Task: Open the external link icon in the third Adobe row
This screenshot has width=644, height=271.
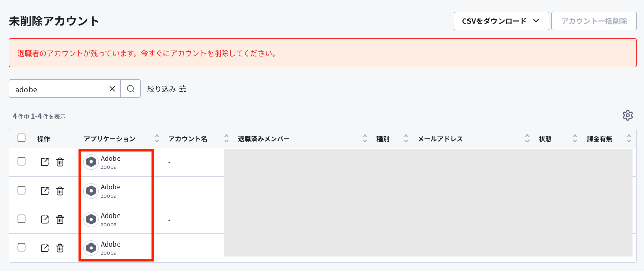Action: coord(45,219)
